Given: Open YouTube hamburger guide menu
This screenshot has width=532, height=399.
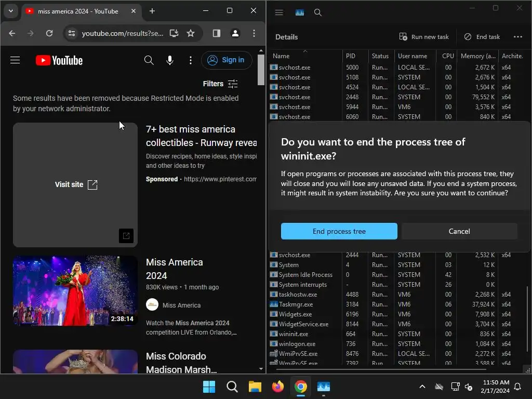Looking at the screenshot, I should (x=15, y=60).
